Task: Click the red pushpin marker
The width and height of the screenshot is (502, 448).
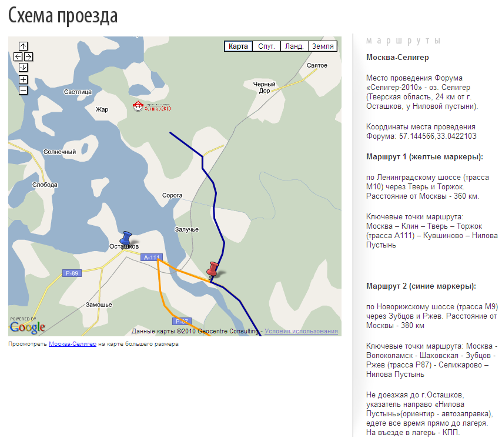Action: pos(212,270)
